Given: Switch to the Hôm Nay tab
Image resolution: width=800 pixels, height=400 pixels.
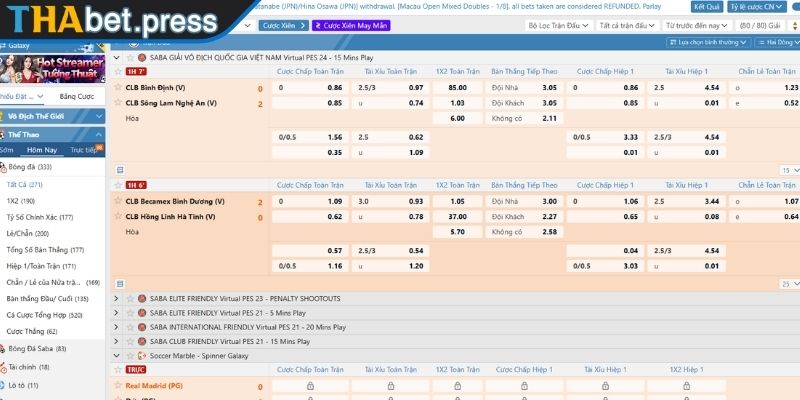Looking at the screenshot, I should pos(41,150).
